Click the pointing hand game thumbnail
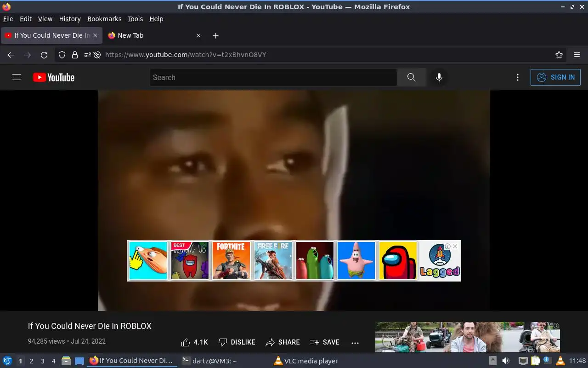 [x=148, y=260]
